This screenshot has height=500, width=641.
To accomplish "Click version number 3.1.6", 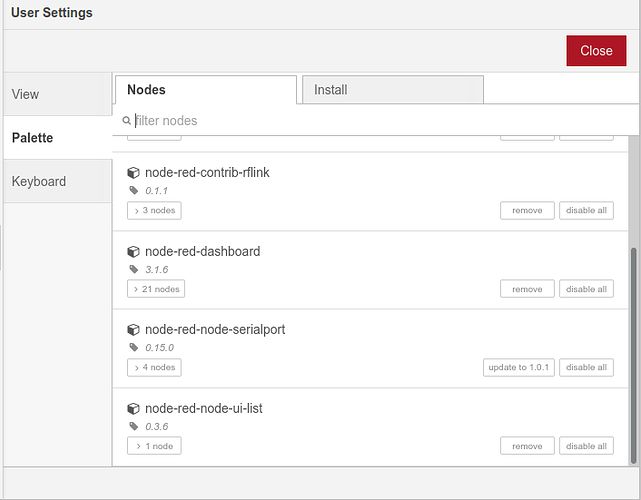I will pos(157,269).
